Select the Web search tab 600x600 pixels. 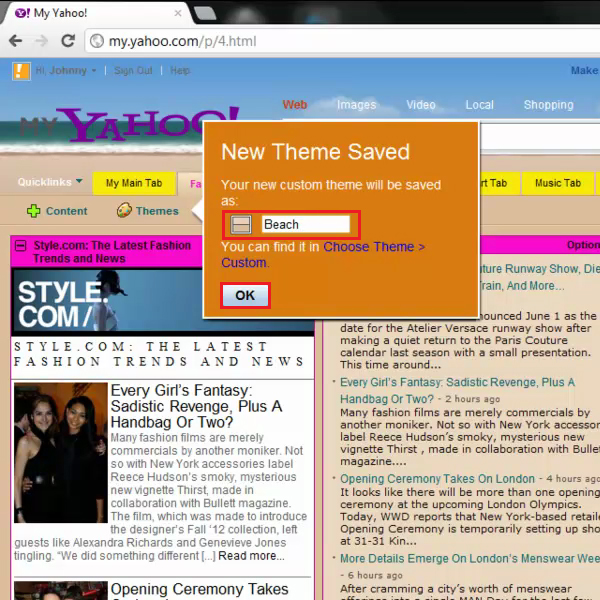[295, 104]
